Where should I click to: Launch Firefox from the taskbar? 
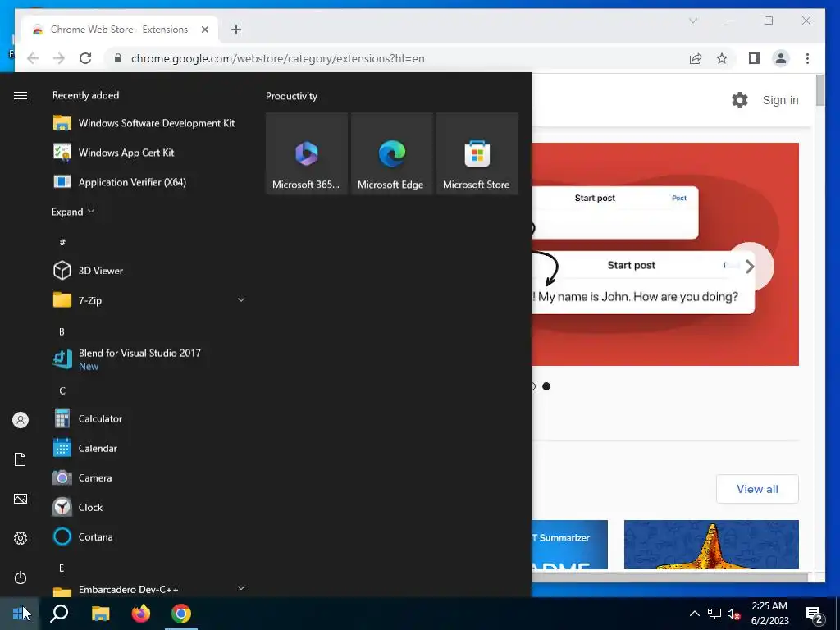141,614
